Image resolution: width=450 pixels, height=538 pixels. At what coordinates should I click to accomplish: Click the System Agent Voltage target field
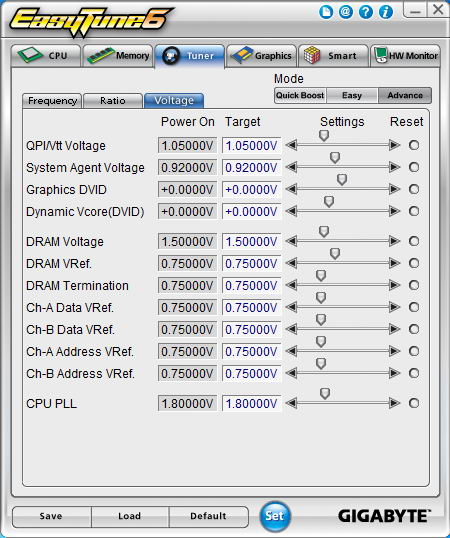coord(251,167)
